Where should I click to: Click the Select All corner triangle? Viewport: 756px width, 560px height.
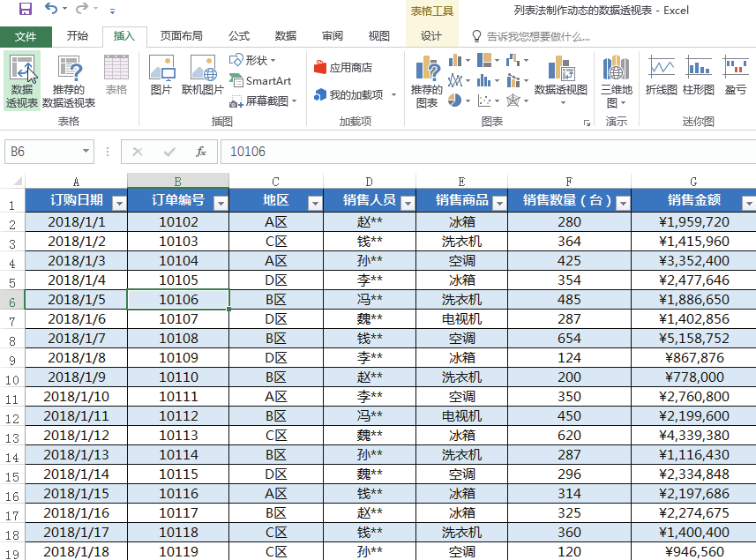pos(18,181)
